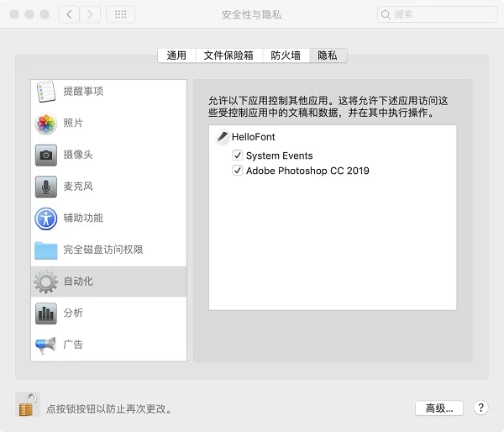The width and height of the screenshot is (504, 432).
Task: Click the 照片 label
Action: pyautogui.click(x=73, y=123)
